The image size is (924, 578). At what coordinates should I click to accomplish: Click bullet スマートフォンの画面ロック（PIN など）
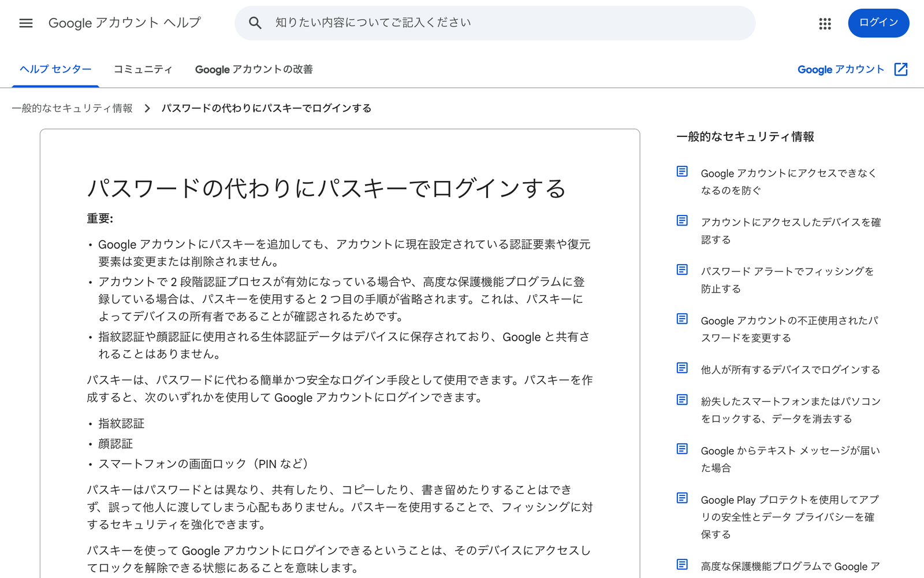click(x=206, y=464)
